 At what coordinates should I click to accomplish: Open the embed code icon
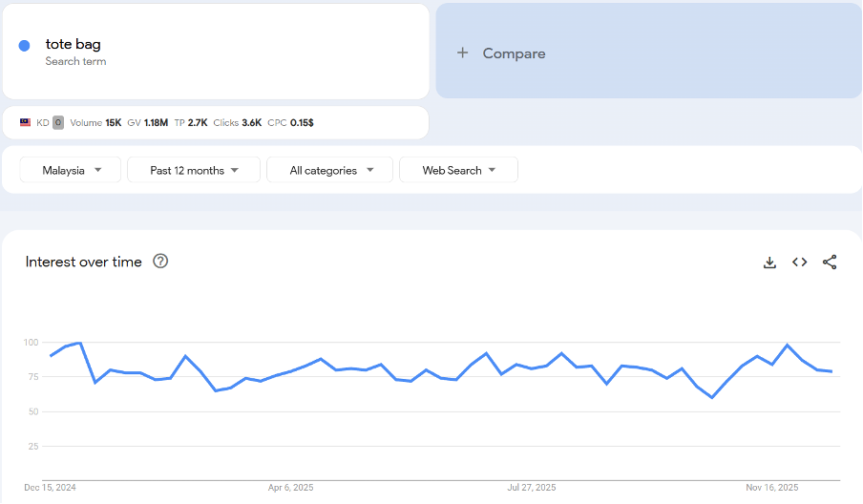point(799,262)
